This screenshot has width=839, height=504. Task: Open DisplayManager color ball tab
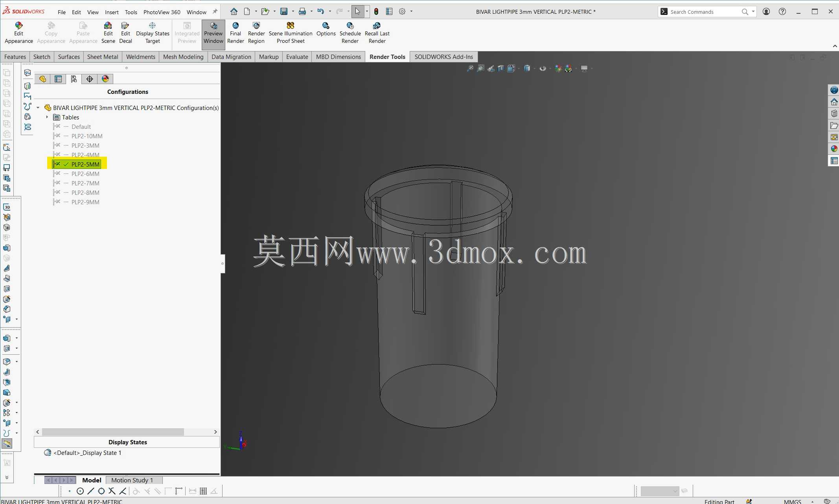coord(105,79)
